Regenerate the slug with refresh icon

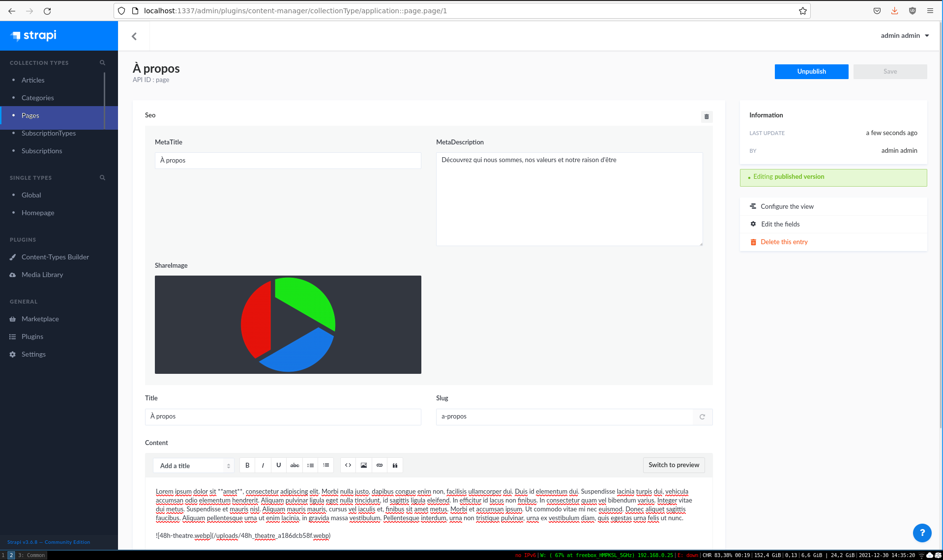(x=703, y=417)
